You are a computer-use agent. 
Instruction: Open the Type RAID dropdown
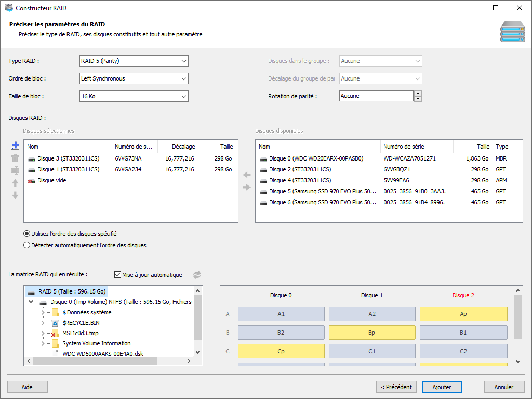tap(134, 61)
